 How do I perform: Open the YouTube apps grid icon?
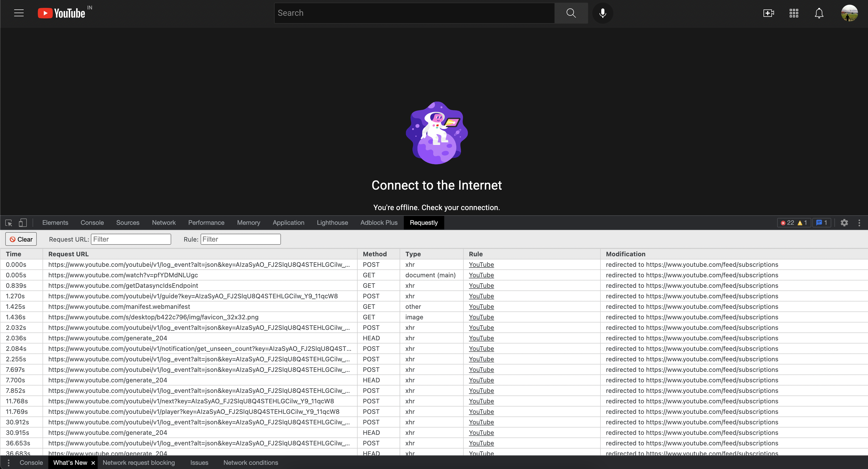pos(793,13)
